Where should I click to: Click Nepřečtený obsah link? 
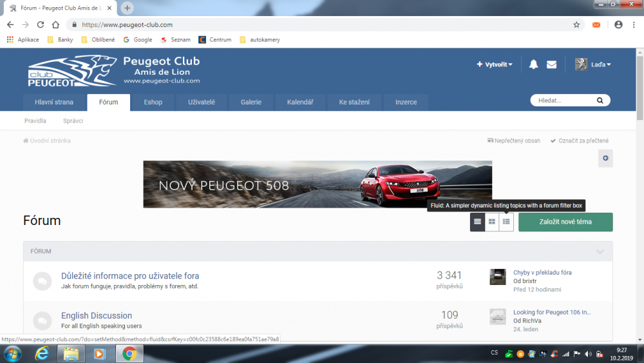pos(514,141)
